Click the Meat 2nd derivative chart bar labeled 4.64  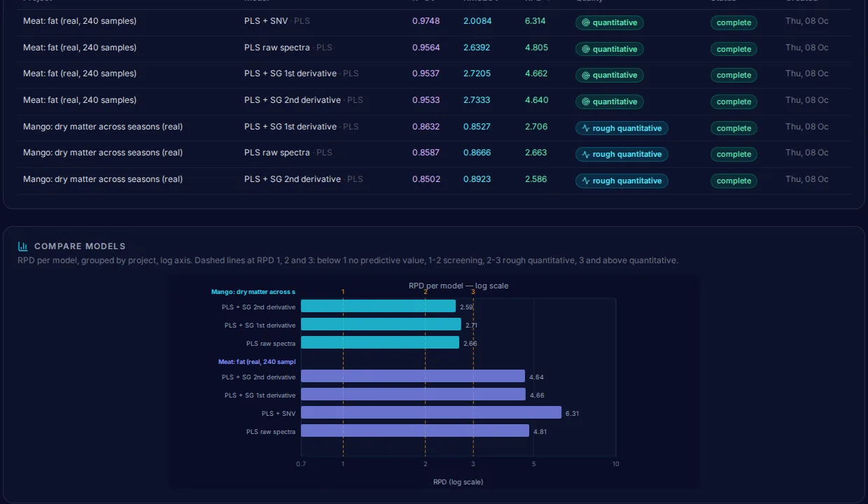[413, 377]
